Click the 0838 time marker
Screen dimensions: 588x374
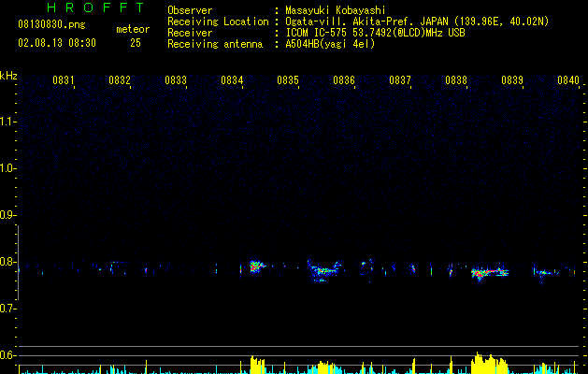[456, 79]
